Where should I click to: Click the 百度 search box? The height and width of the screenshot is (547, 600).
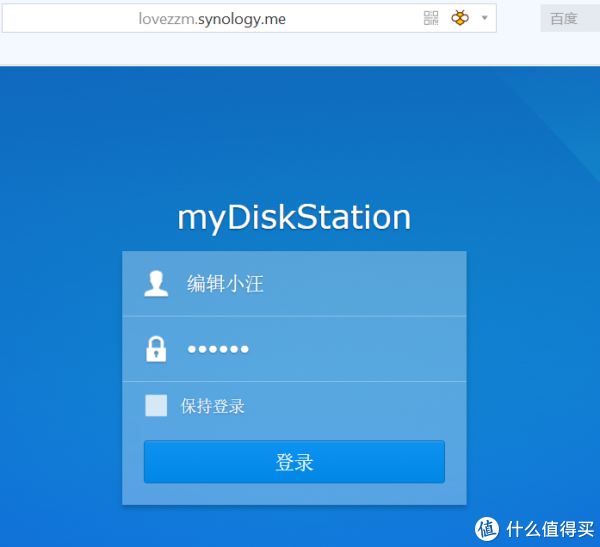pos(570,18)
